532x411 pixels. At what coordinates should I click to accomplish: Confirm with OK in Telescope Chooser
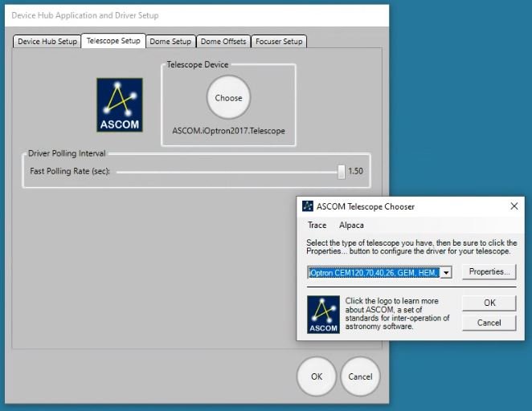(489, 303)
